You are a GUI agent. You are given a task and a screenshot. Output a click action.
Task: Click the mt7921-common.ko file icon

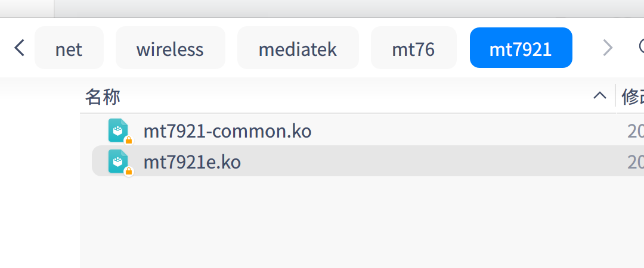coord(117,130)
